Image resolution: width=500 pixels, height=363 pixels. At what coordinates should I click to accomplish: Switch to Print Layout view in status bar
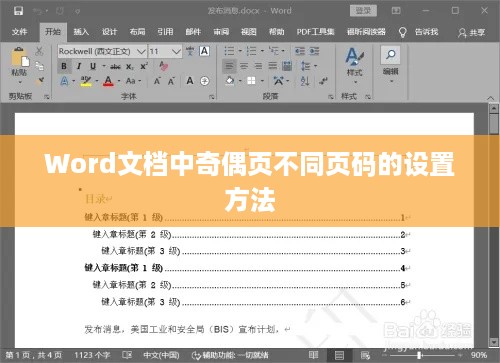pyautogui.click(x=339, y=355)
